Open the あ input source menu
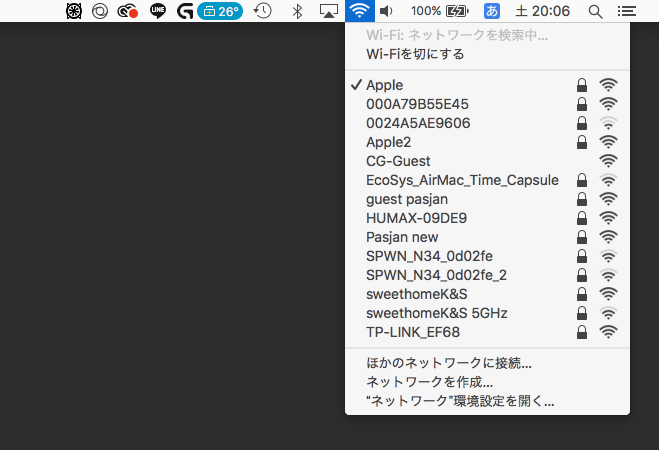 (491, 11)
